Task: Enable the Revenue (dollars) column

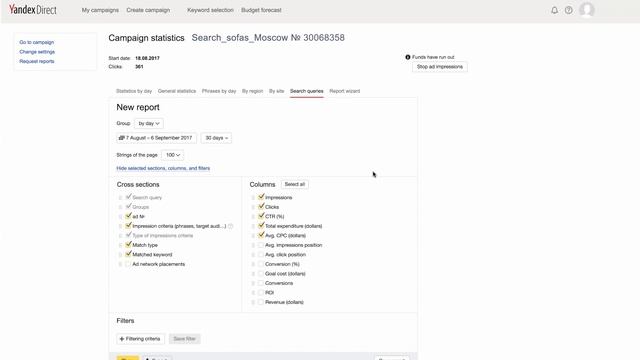Action: coord(261,302)
